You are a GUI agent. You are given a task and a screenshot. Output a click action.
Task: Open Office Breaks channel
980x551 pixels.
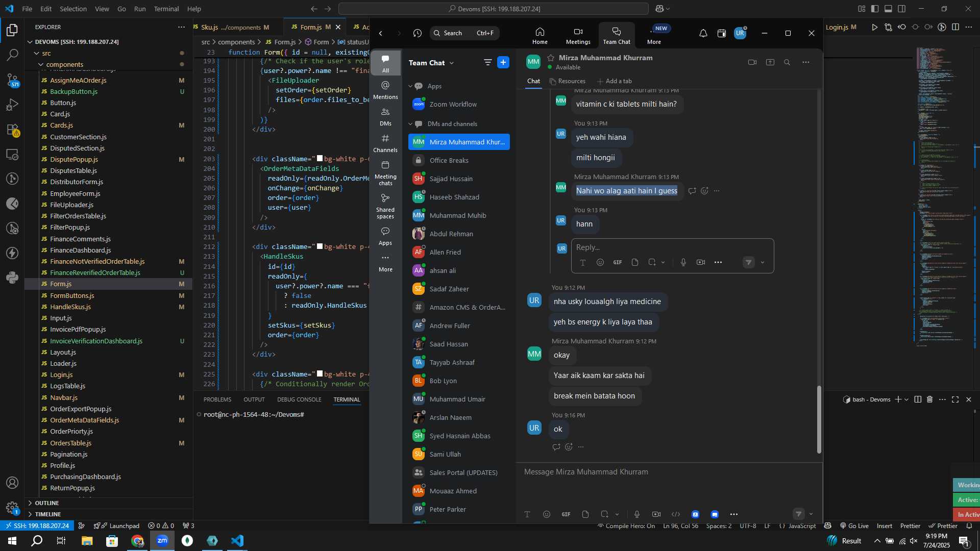tap(459, 160)
